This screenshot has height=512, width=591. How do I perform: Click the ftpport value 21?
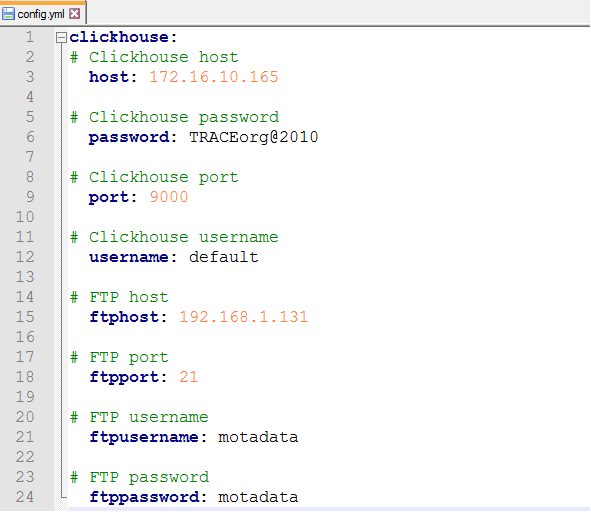188,377
